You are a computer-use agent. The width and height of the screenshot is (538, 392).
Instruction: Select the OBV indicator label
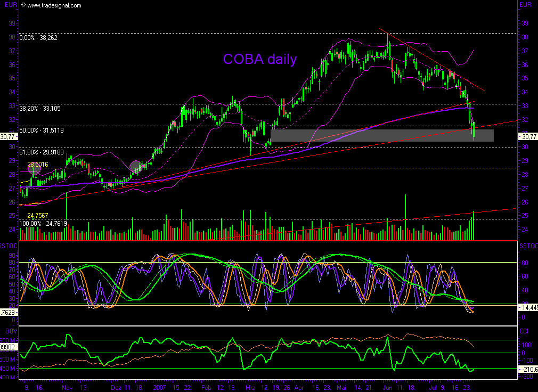[x=10, y=331]
